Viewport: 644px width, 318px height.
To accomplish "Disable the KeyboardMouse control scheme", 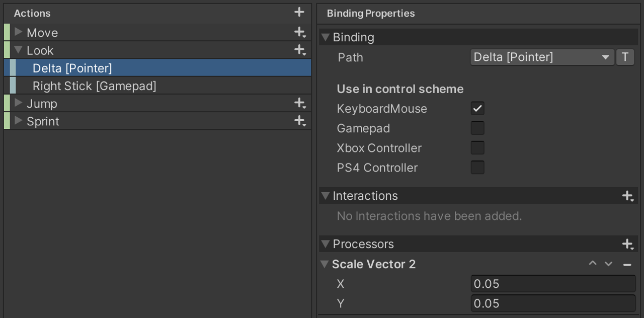I will click(477, 108).
